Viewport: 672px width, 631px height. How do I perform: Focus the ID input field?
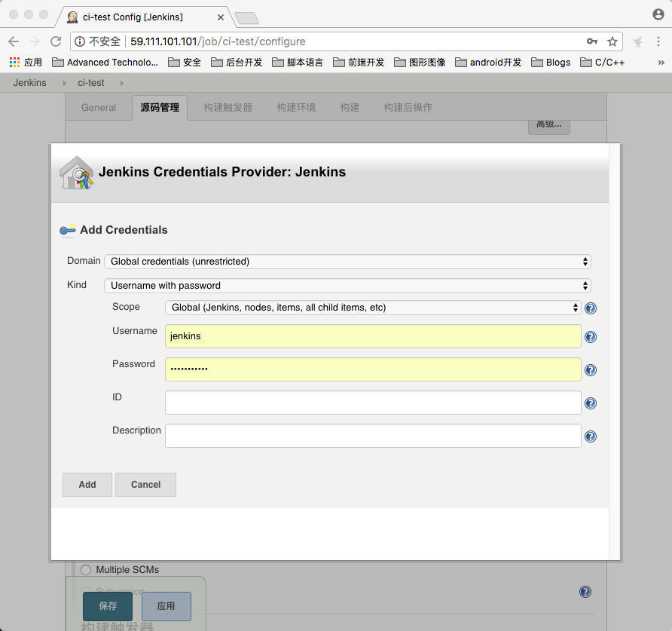pyautogui.click(x=373, y=403)
